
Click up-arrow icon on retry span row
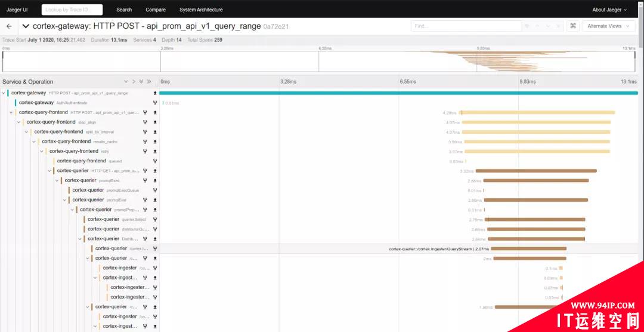(155, 152)
